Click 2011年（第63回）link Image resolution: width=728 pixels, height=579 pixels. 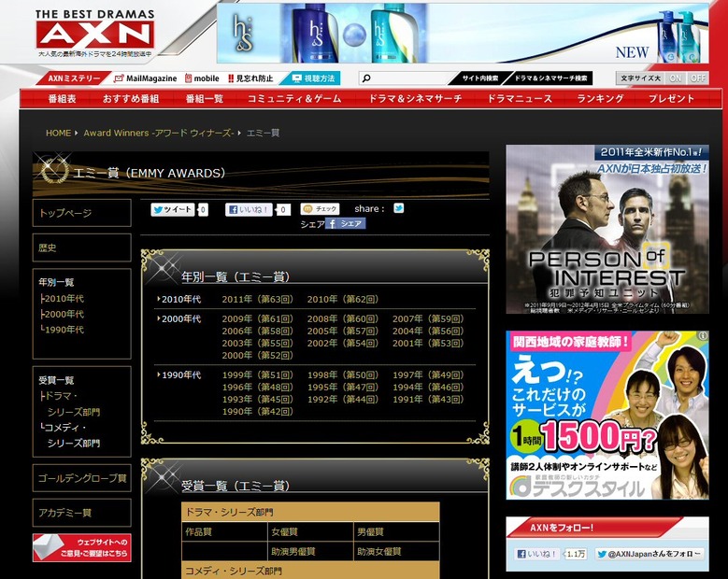pos(258,299)
